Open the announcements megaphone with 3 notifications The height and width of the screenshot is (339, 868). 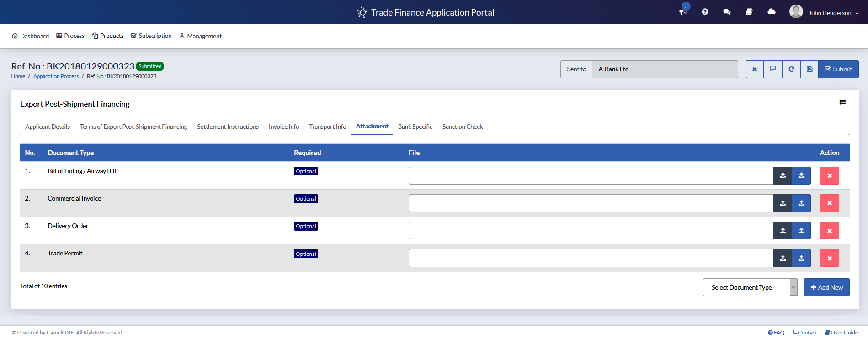[x=683, y=12]
